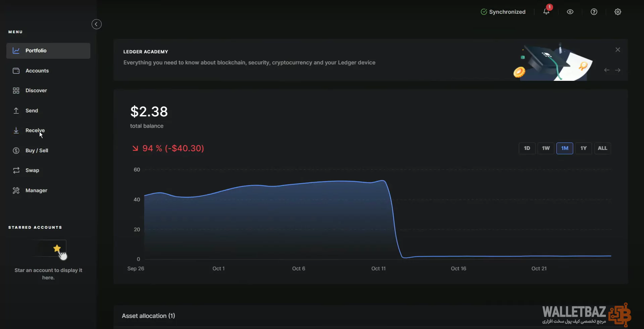This screenshot has height=329, width=644.
Task: Toggle balance visibility with the eye icon
Action: (570, 12)
